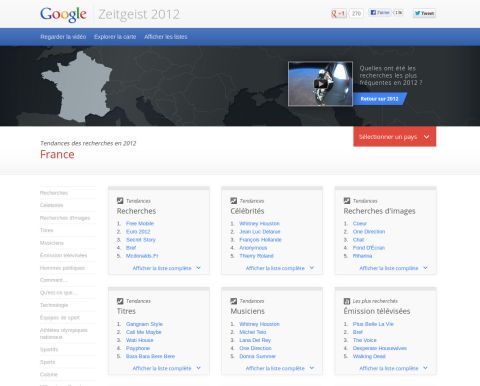This screenshot has width=480, height=386.
Task: Select Technologie in the left sidebar
Action: coord(54,305)
